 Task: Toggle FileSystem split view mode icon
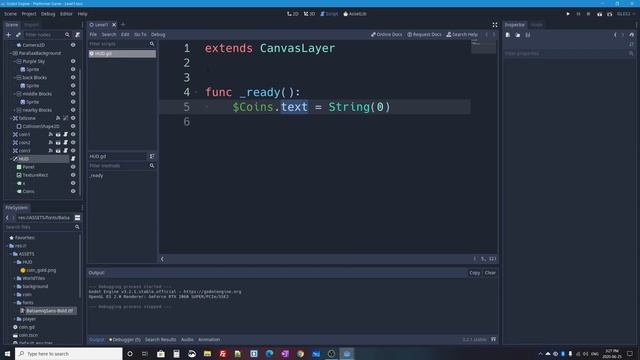[77, 218]
